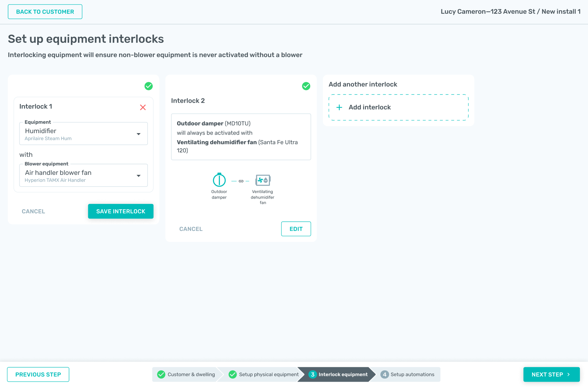Go to Customer & dwelling step
The width and height of the screenshot is (588, 387).
(187, 375)
